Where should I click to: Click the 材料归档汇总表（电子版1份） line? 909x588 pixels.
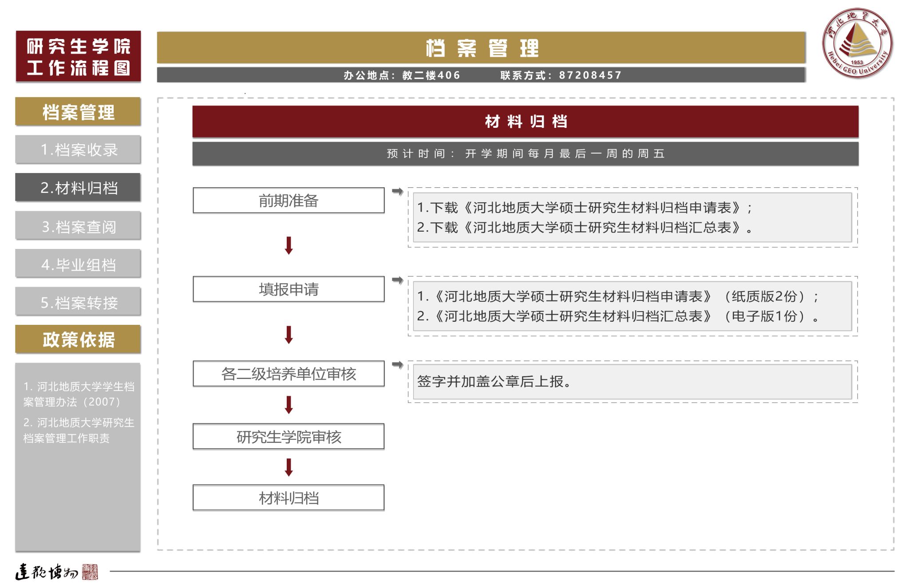pos(618,316)
